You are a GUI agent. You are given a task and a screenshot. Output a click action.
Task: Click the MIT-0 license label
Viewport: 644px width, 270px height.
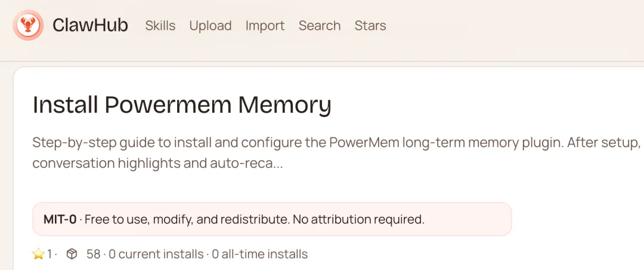click(x=60, y=219)
